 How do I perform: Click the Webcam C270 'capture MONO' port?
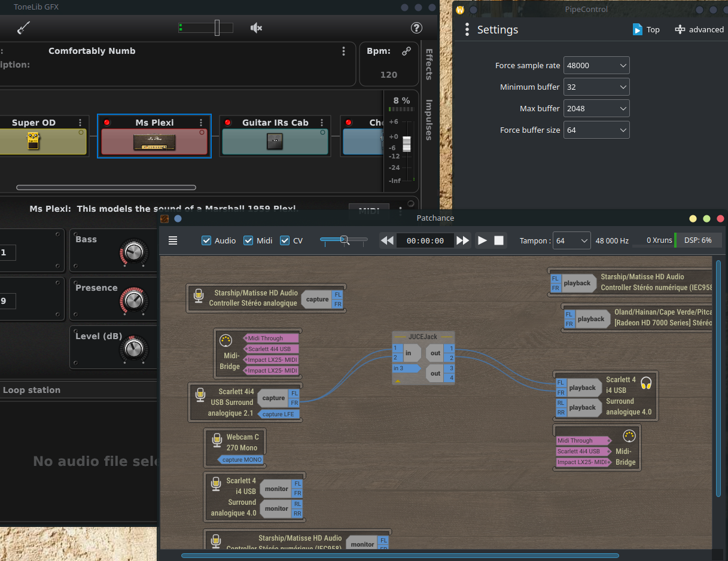240,459
